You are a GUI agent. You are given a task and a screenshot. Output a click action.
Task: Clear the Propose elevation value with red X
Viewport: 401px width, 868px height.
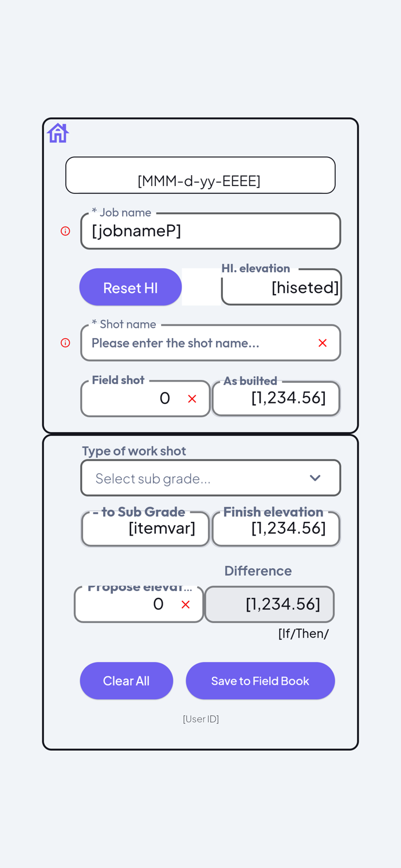[x=186, y=605]
